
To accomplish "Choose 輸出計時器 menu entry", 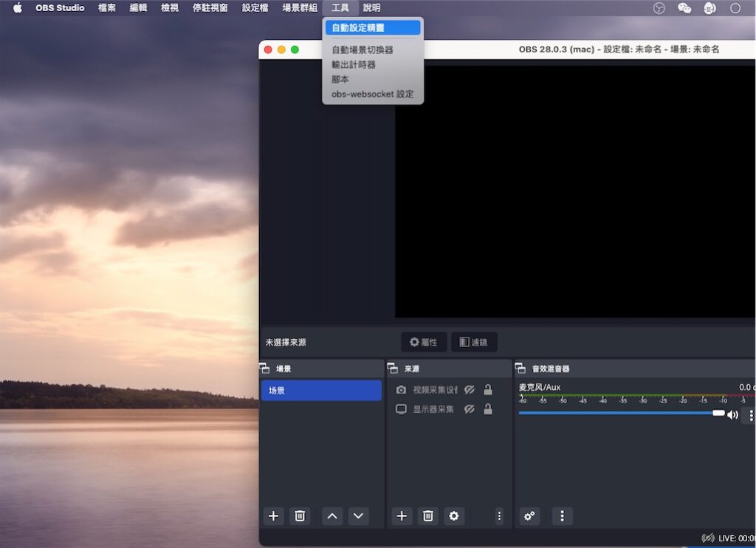I will click(x=373, y=65).
